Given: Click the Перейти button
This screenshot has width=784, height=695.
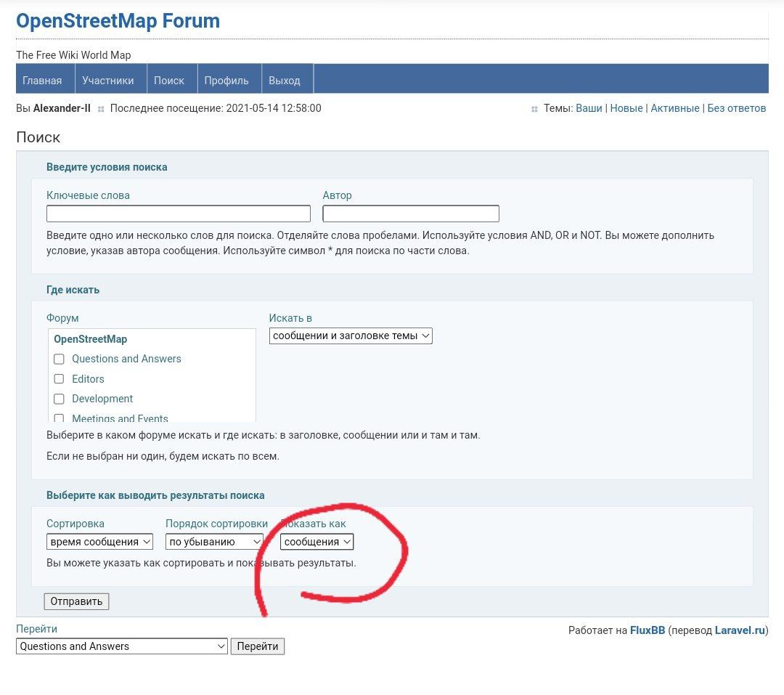Looking at the screenshot, I should coord(258,646).
